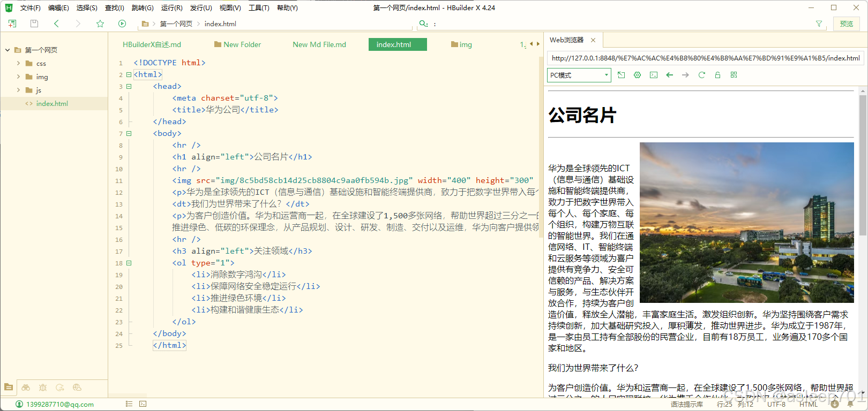This screenshot has width=868, height=411.
Task: Expand the js folder
Action: click(x=18, y=90)
